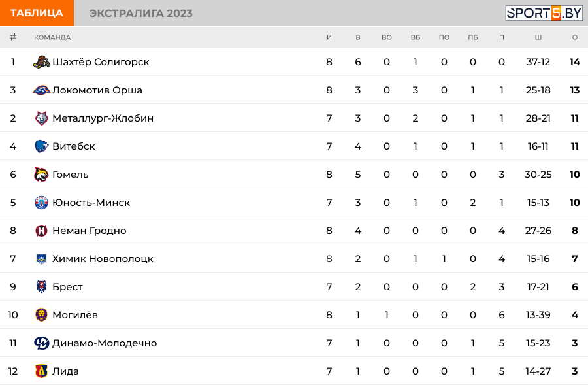This screenshot has width=588, height=385.
Task: Click the Ш goals column header
Action: pos(538,37)
